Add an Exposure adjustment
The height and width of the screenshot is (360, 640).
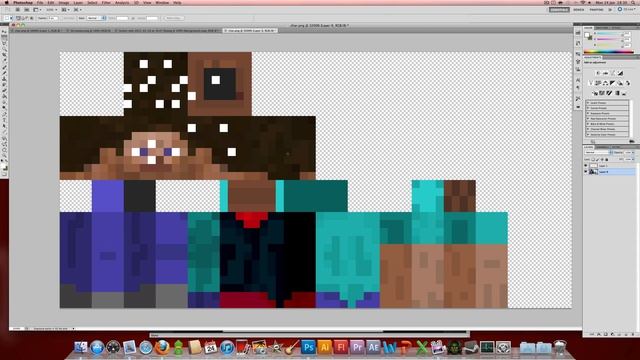(x=620, y=73)
